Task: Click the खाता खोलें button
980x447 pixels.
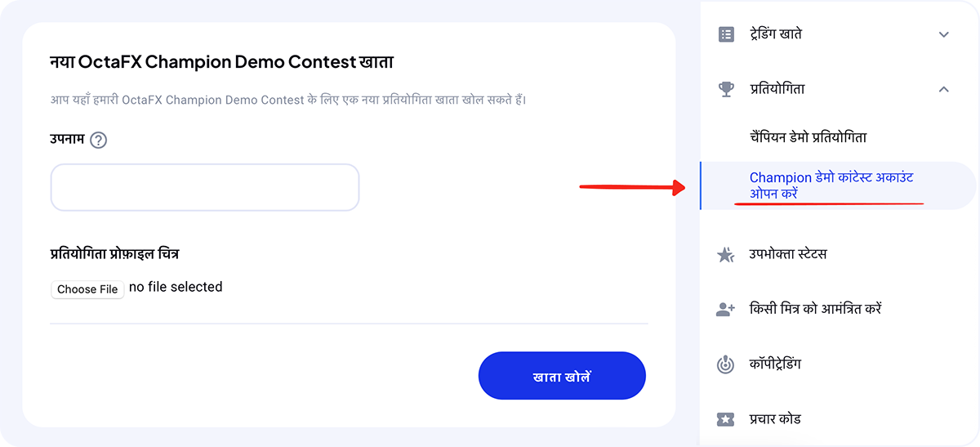Action: click(562, 376)
